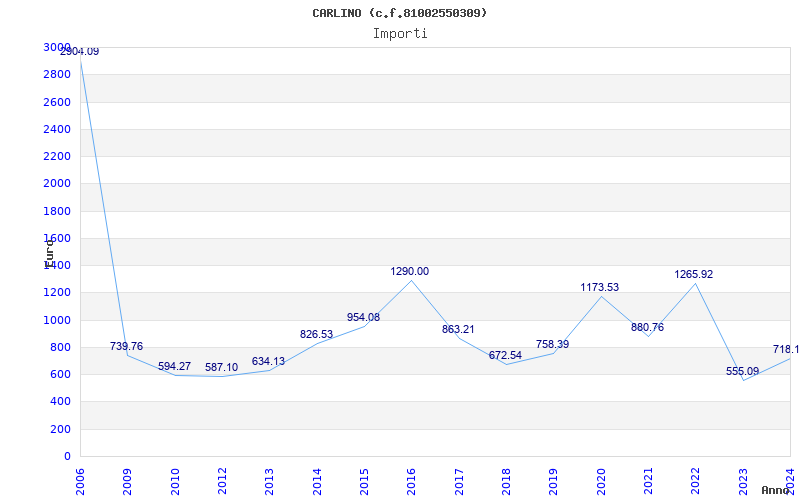Viewport: 800px width, 500px height.
Task: Click data label 739.76
Action: [127, 346]
